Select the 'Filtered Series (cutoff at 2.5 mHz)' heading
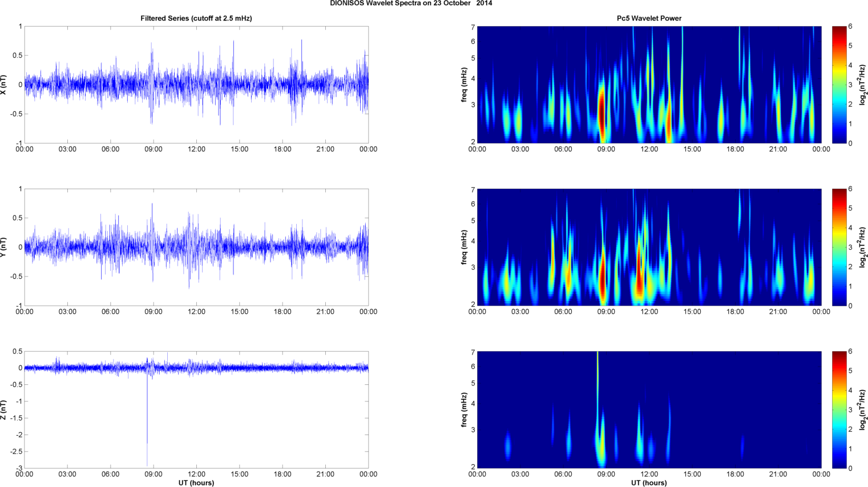 [196, 18]
